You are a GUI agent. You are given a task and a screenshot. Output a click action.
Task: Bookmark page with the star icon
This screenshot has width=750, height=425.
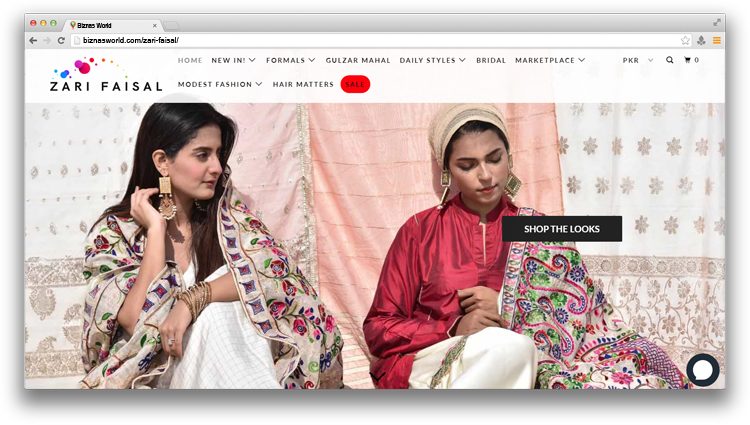pos(685,40)
